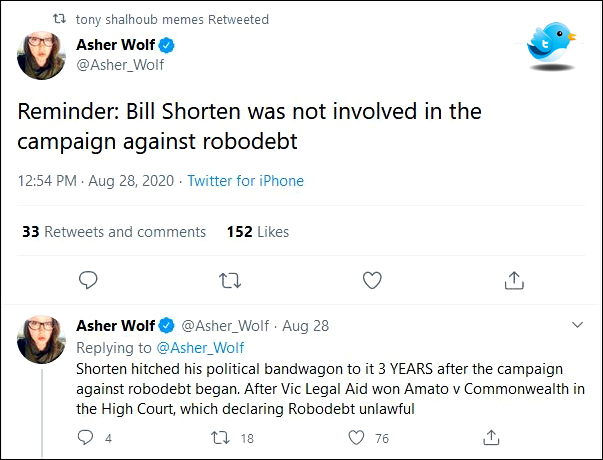Open the Aug 28 date on reply tweet

(306, 326)
